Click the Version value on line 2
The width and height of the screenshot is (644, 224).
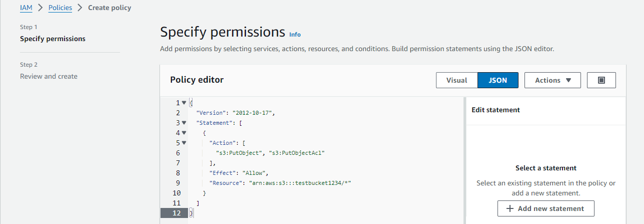253,113
